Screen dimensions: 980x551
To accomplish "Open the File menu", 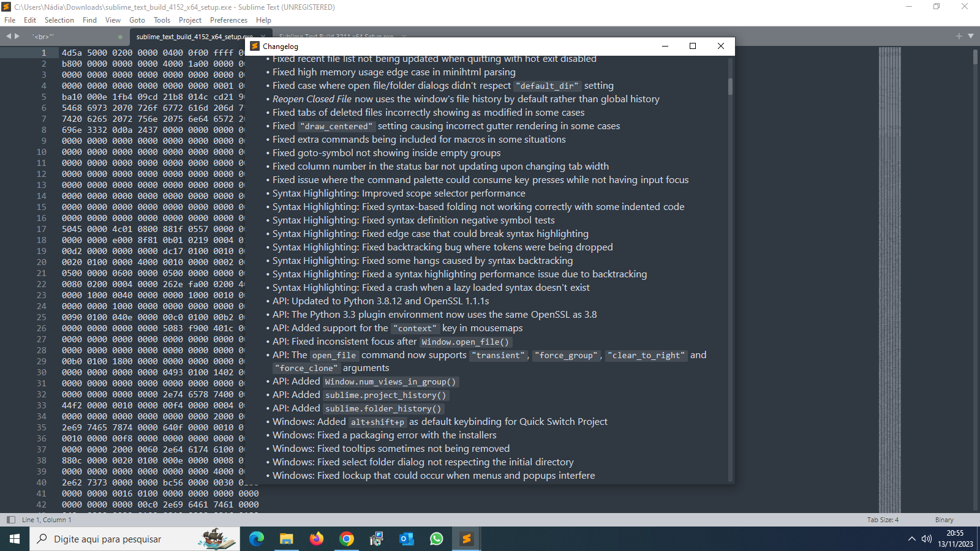I will [10, 20].
